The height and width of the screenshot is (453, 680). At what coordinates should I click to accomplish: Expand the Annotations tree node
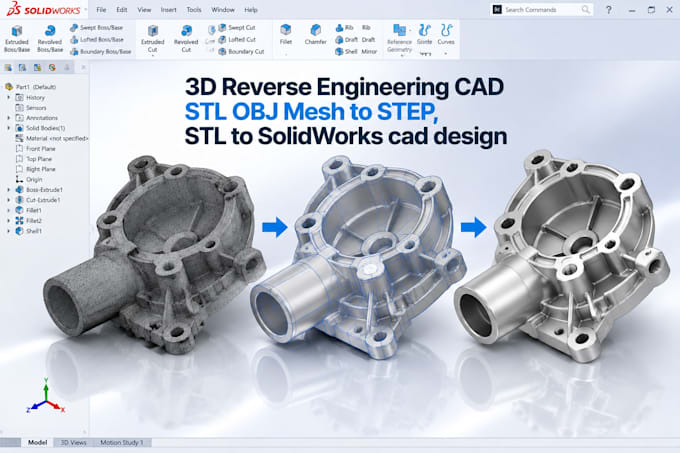click(x=8, y=118)
